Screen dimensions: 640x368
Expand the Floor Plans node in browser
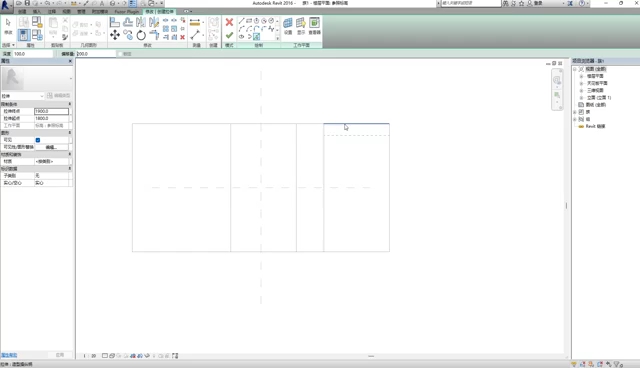click(582, 76)
